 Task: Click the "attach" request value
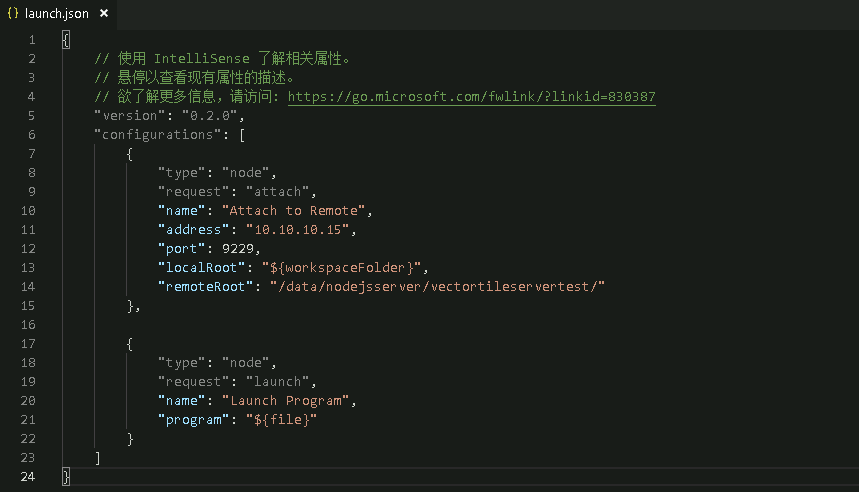click(x=278, y=192)
